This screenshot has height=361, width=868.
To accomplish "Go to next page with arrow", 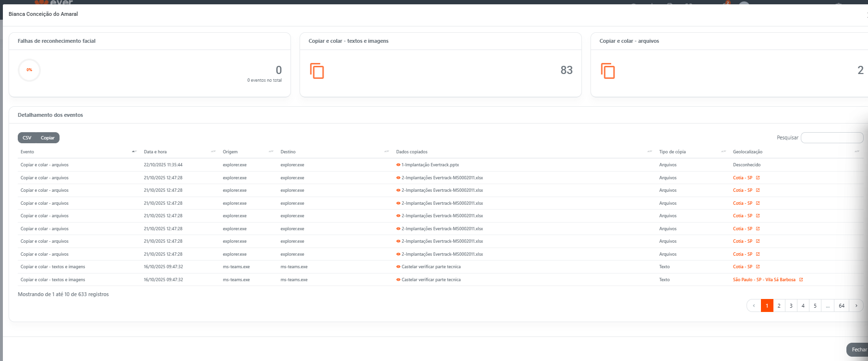I will 856,306.
